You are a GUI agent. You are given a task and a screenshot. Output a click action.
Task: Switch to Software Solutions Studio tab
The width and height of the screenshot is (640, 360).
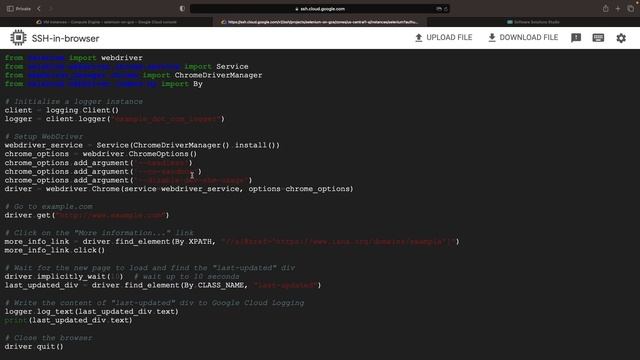533,22
